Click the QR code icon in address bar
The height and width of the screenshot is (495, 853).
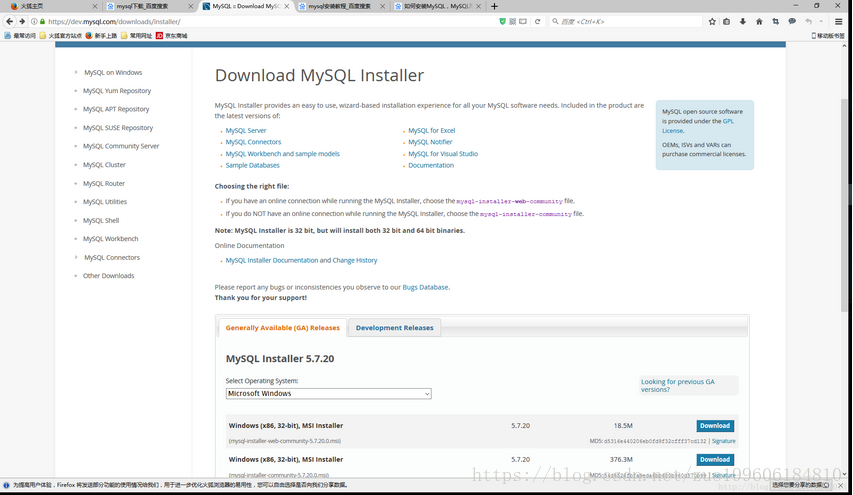point(512,22)
